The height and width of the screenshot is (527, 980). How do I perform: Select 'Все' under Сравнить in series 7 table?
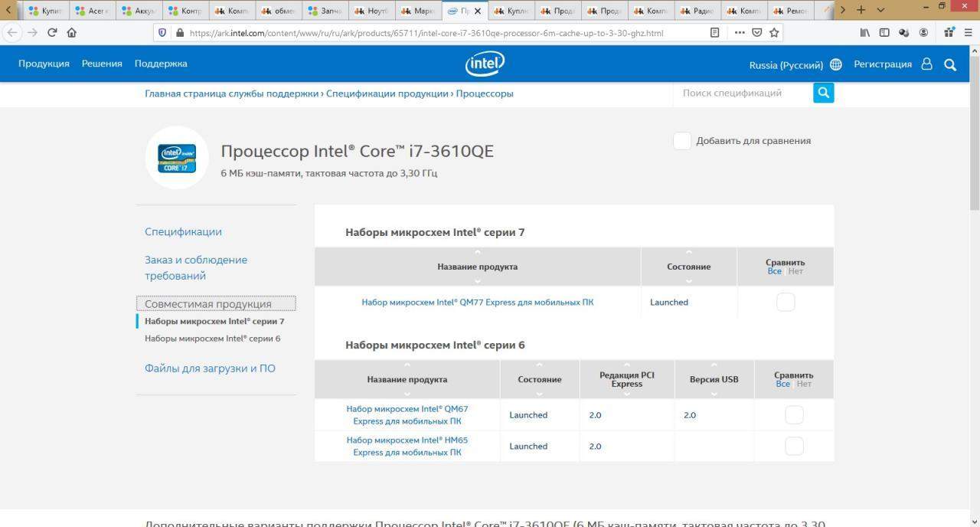tap(775, 271)
